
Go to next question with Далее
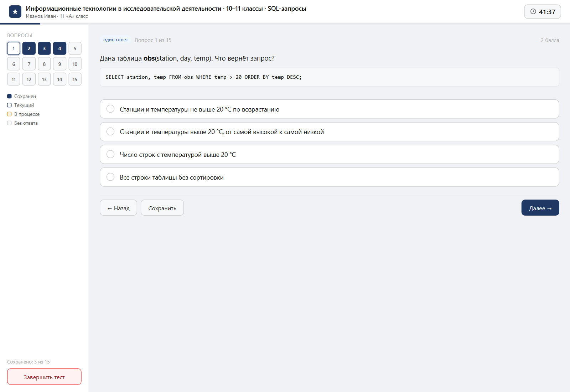click(540, 208)
